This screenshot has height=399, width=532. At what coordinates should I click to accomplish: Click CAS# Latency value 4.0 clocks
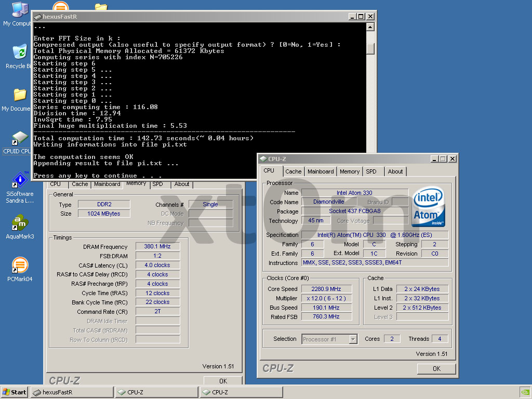[x=157, y=265]
